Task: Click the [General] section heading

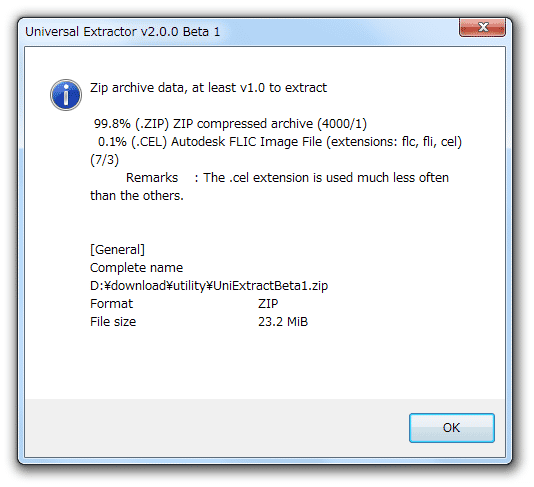Action: pyautogui.click(x=117, y=250)
